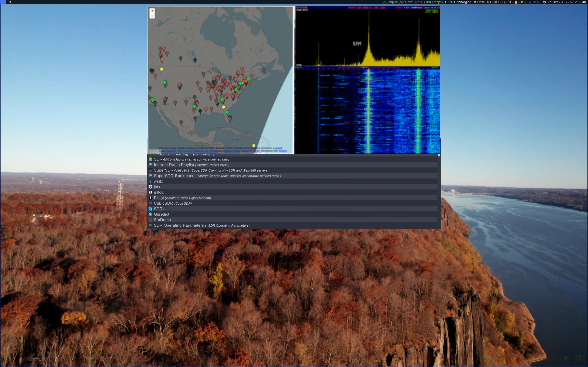Image resolution: width=588 pixels, height=367 pixels.
Task: Launch SatDump via its icon
Action: pos(151,220)
